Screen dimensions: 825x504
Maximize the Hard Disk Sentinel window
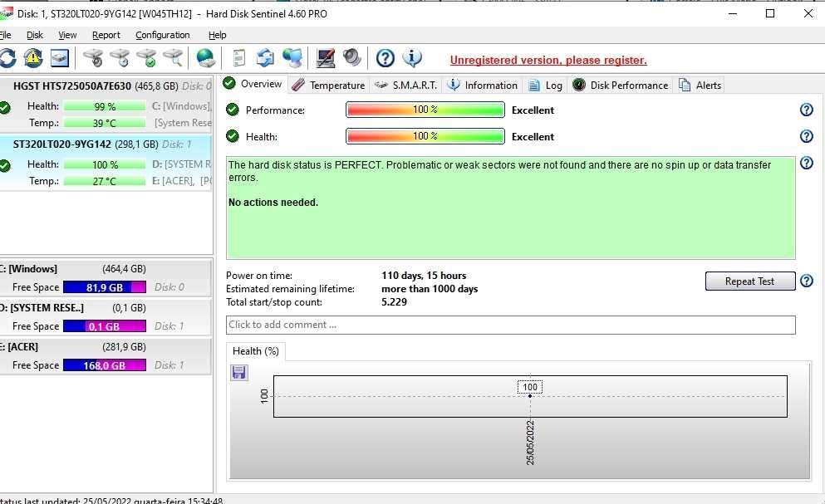pyautogui.click(x=770, y=13)
